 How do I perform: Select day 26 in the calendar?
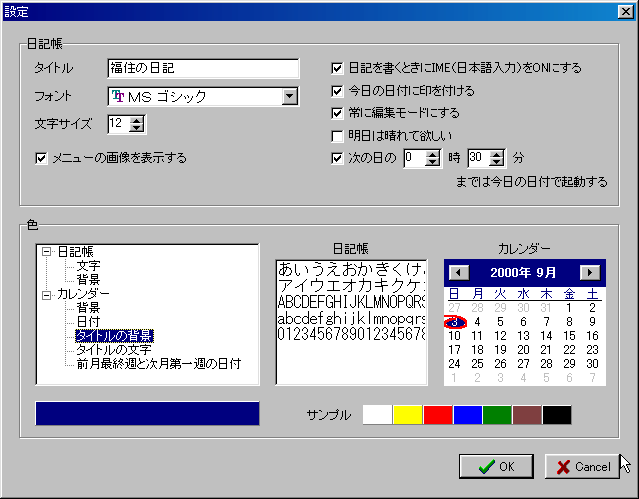500,364
